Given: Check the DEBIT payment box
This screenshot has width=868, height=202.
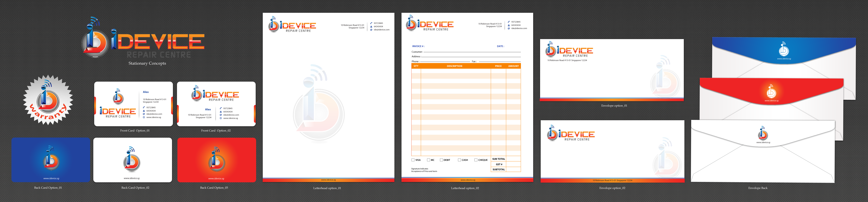Looking at the screenshot, I should click(x=441, y=160).
